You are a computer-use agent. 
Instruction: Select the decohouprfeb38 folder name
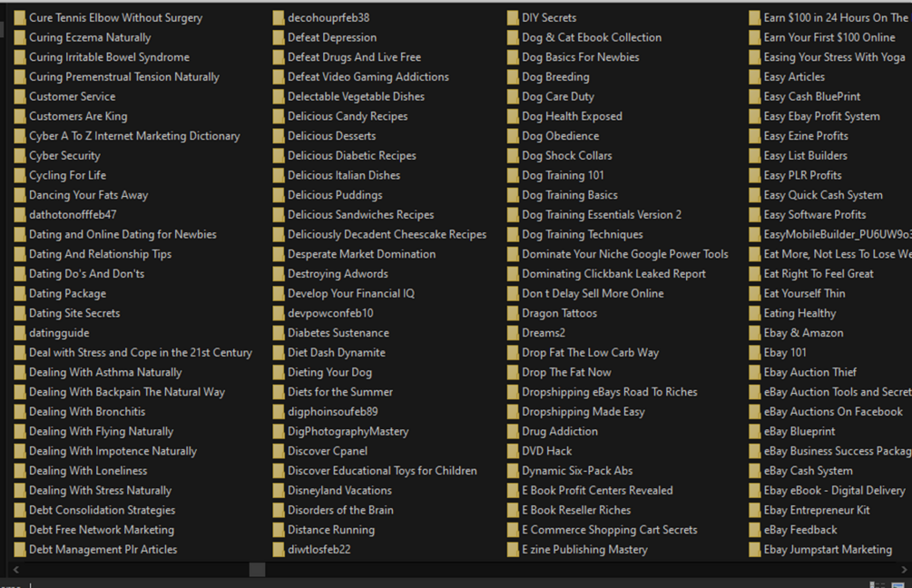point(329,18)
